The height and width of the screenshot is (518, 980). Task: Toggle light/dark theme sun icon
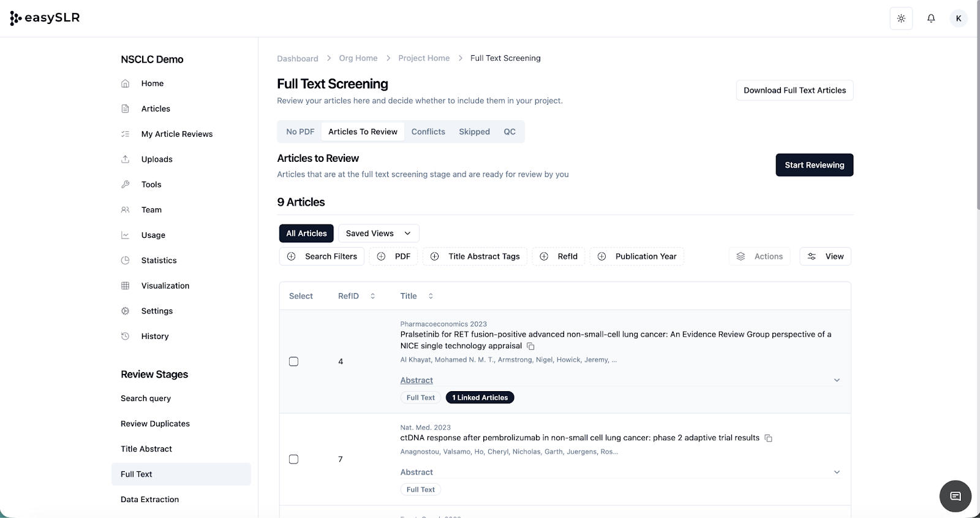pyautogui.click(x=901, y=18)
